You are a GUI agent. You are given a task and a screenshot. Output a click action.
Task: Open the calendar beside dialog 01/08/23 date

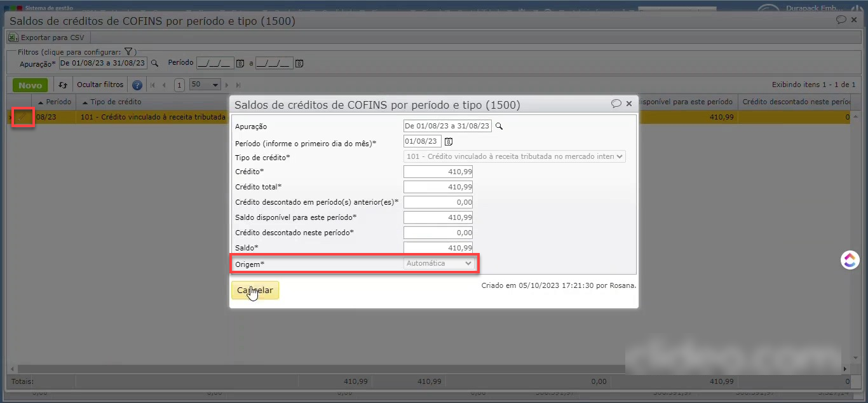coord(449,141)
